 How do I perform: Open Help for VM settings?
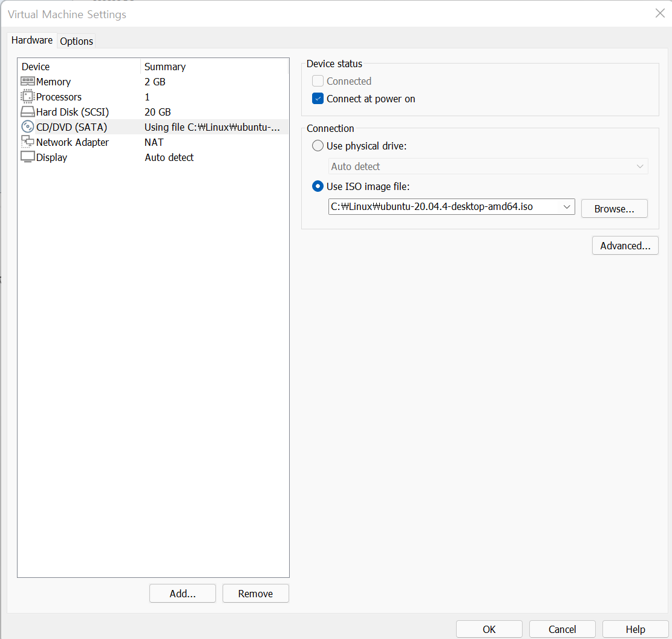635,629
